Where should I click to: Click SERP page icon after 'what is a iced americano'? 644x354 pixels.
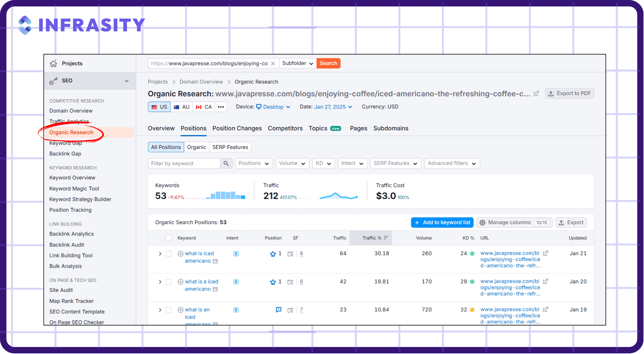click(x=215, y=289)
